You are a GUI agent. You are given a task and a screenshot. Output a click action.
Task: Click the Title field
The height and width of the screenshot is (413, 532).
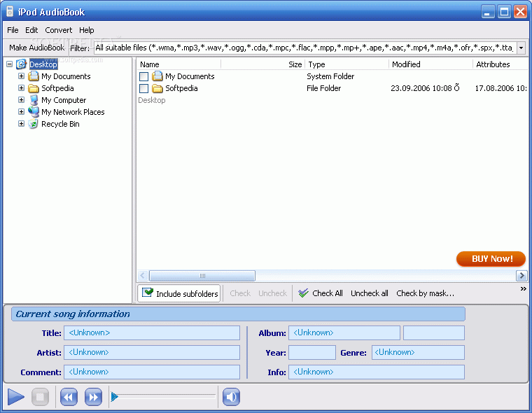pos(152,333)
